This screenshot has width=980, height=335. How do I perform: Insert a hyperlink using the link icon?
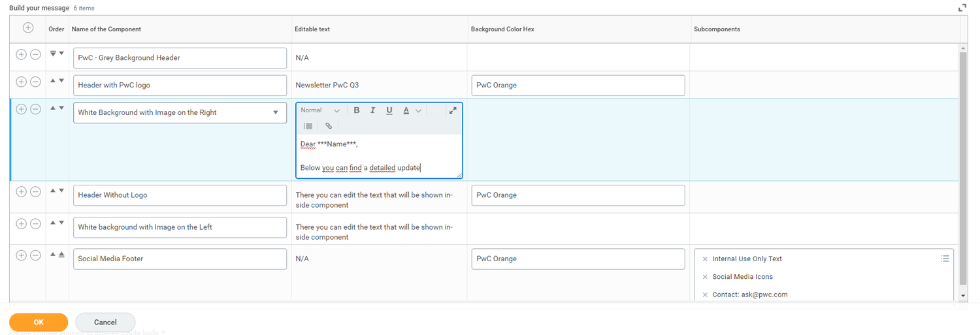coord(329,126)
